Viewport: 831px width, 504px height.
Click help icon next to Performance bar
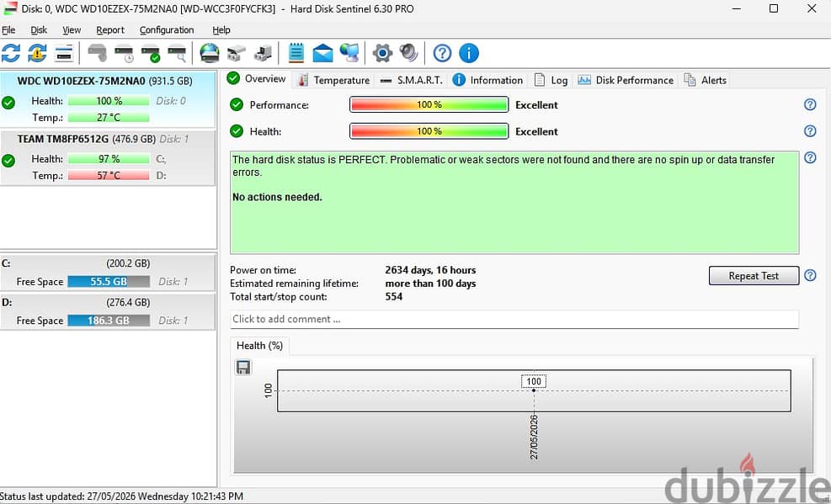(810, 104)
